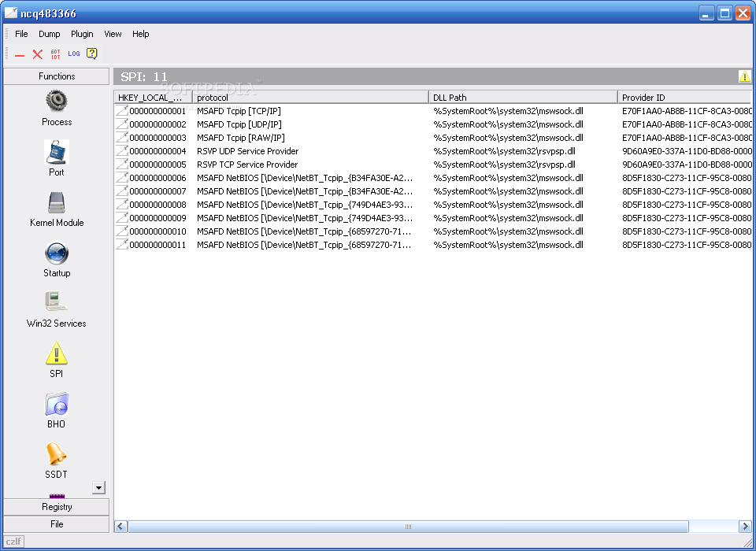Select entry 000000000007

click(433, 191)
